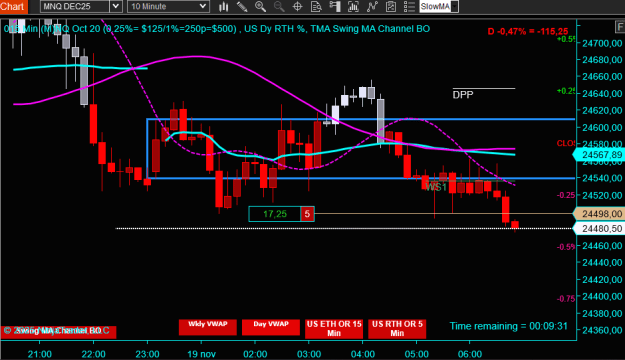Open the bar chart style icon

(224, 6)
